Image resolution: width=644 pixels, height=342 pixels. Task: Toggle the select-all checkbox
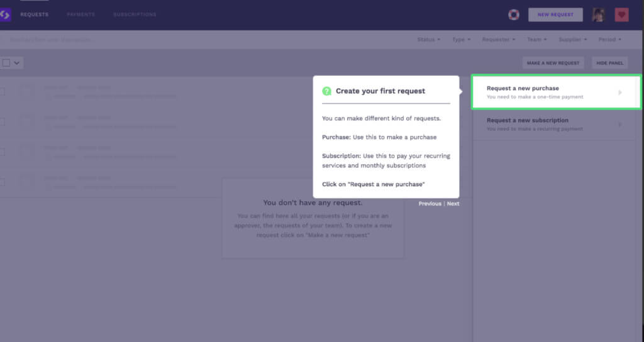pyautogui.click(x=6, y=63)
